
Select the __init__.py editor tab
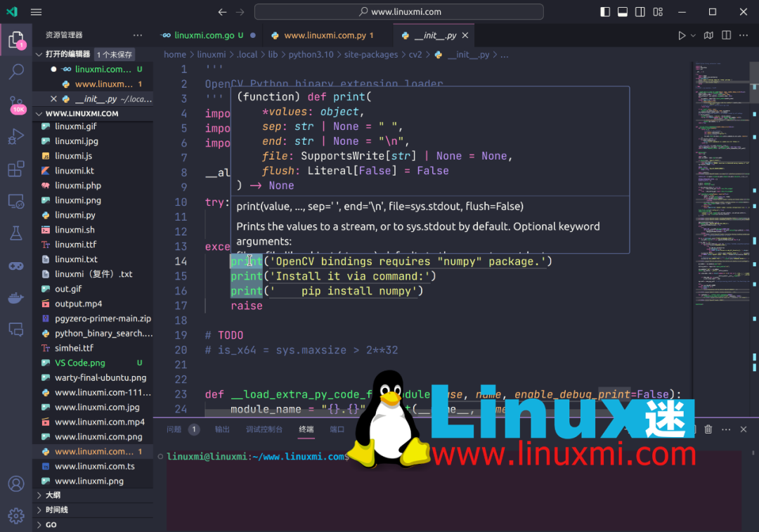(433, 35)
